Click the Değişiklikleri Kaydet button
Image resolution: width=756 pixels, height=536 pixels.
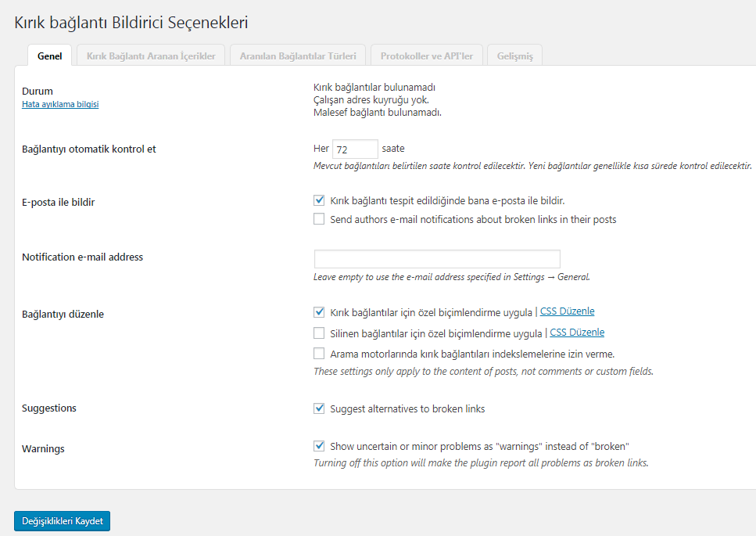(x=63, y=521)
